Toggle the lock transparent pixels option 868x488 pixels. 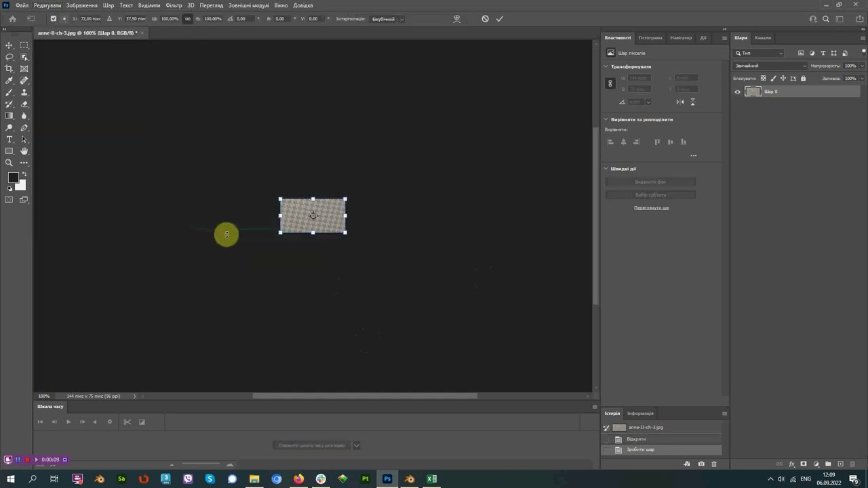[763, 79]
